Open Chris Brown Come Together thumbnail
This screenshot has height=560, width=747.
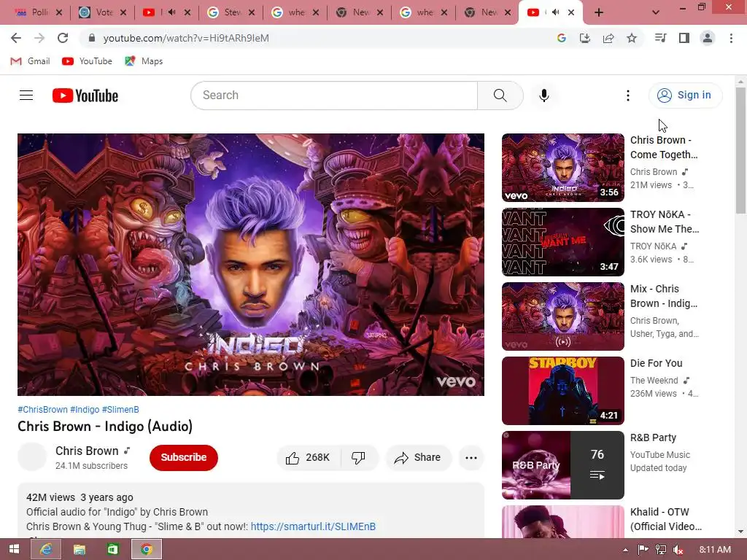[562, 168]
